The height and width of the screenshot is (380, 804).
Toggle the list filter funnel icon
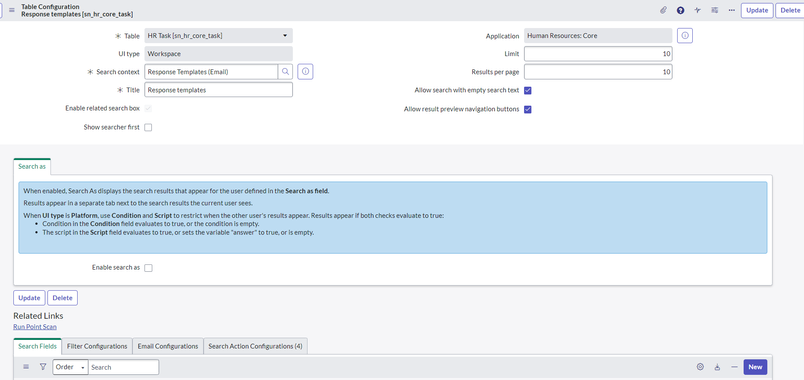(43, 367)
